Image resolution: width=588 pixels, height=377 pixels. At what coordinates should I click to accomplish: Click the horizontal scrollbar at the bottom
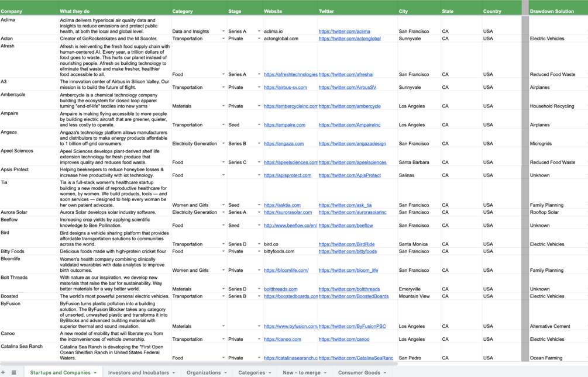199,364
